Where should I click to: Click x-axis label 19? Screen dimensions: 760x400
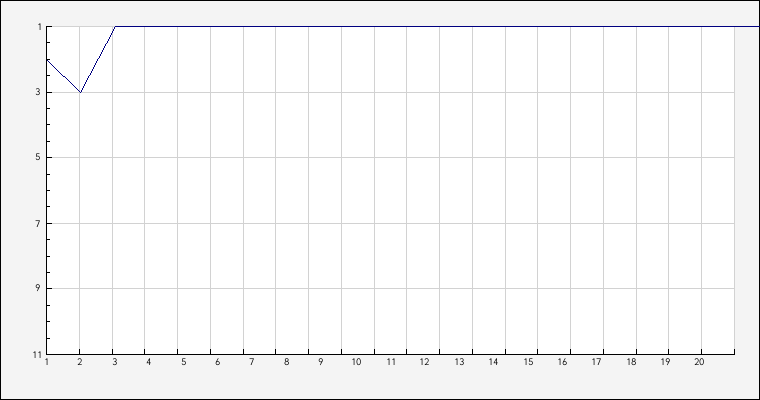click(665, 362)
